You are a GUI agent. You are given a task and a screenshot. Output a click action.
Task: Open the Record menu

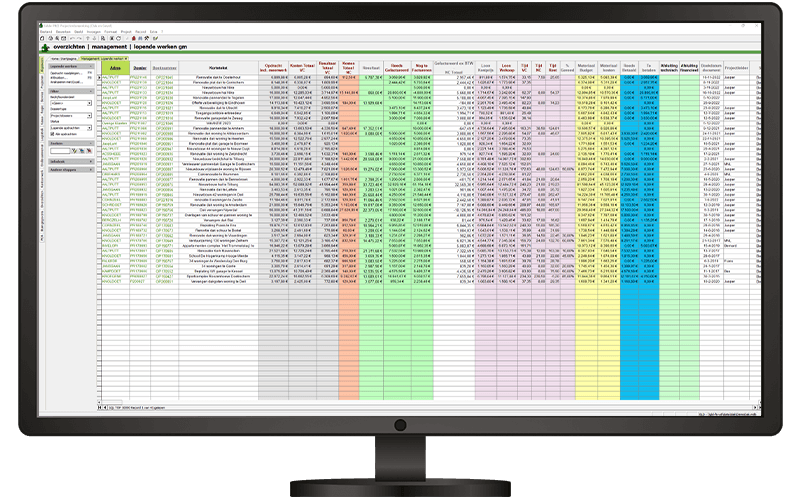pyautogui.click(x=140, y=32)
